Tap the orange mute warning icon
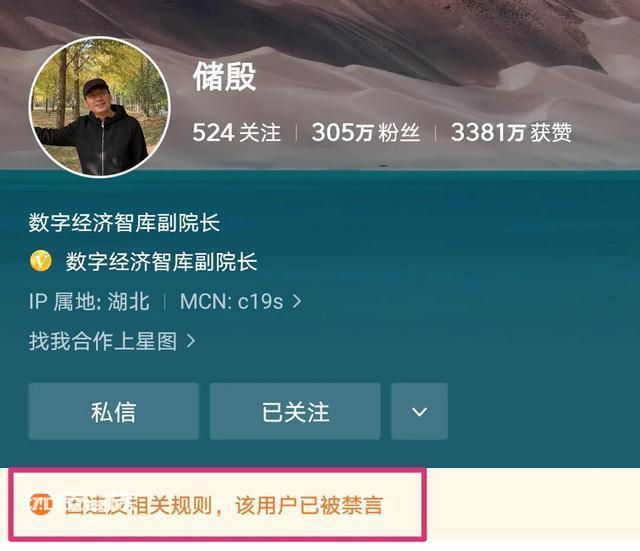 click(41, 505)
